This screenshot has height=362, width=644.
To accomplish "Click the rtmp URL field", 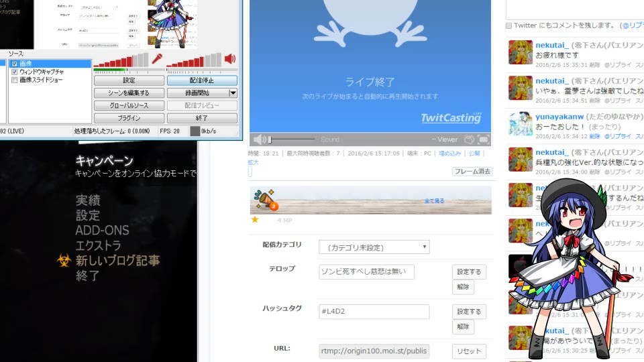I will tap(374, 351).
